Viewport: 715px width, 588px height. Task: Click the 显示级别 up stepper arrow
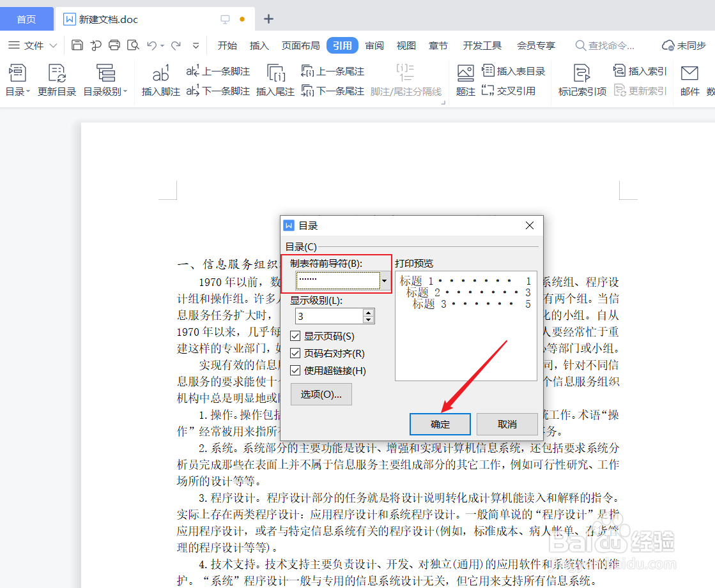click(x=369, y=312)
